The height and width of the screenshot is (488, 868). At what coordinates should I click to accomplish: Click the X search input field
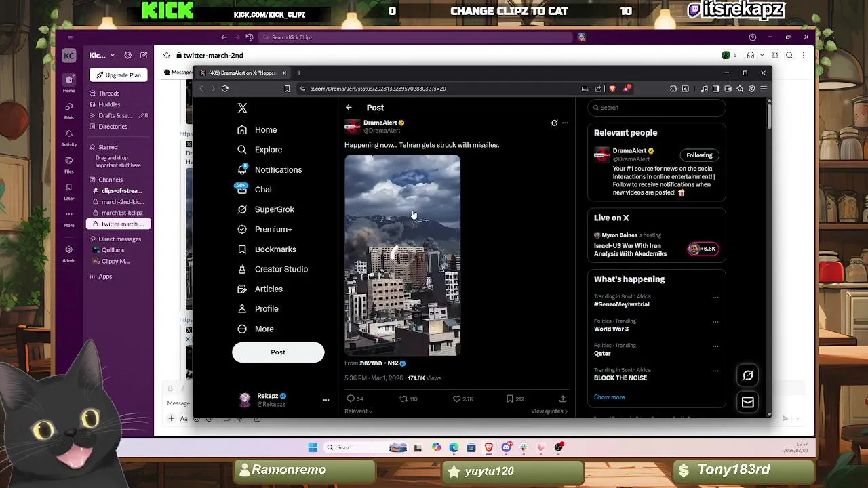click(656, 108)
